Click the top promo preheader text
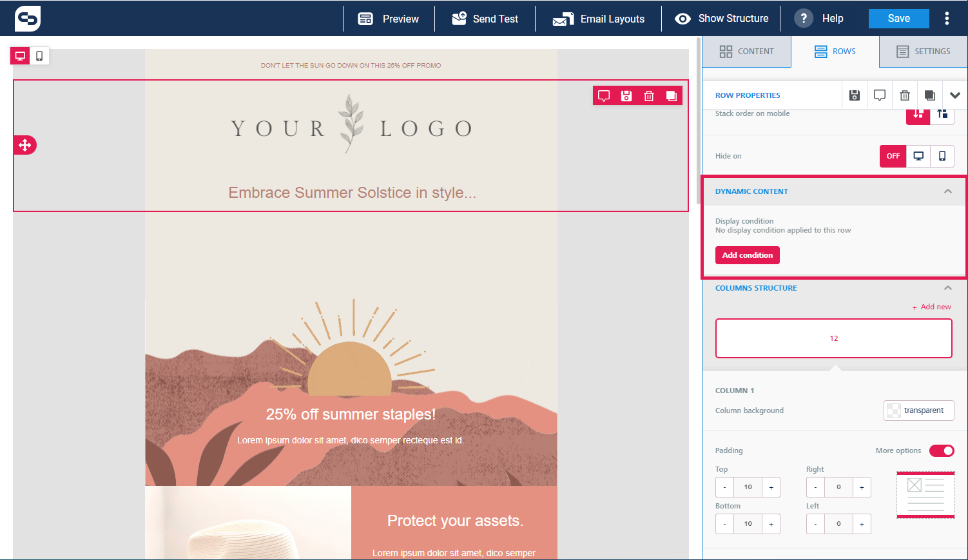Viewport: 968px width, 560px height. pos(351,66)
